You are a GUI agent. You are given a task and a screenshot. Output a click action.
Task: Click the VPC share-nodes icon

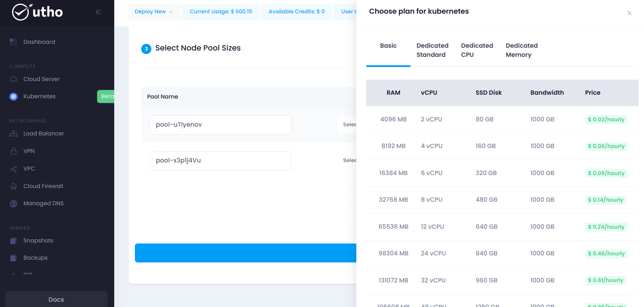(14, 169)
